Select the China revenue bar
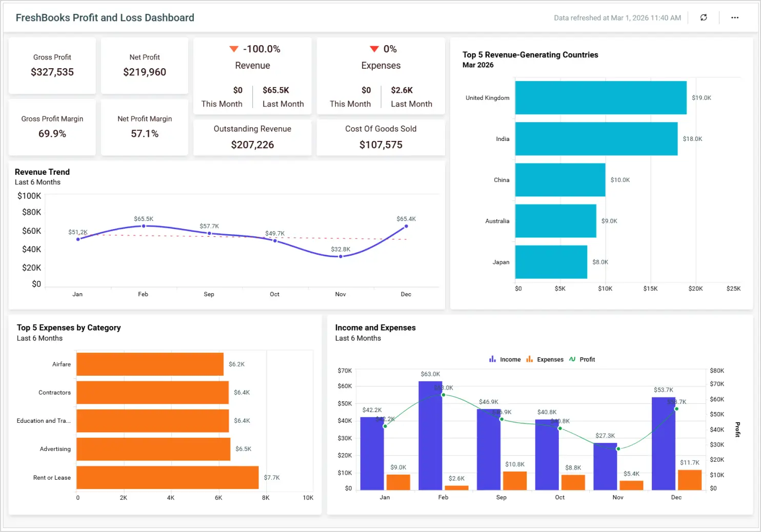The width and height of the screenshot is (761, 532). point(560,180)
